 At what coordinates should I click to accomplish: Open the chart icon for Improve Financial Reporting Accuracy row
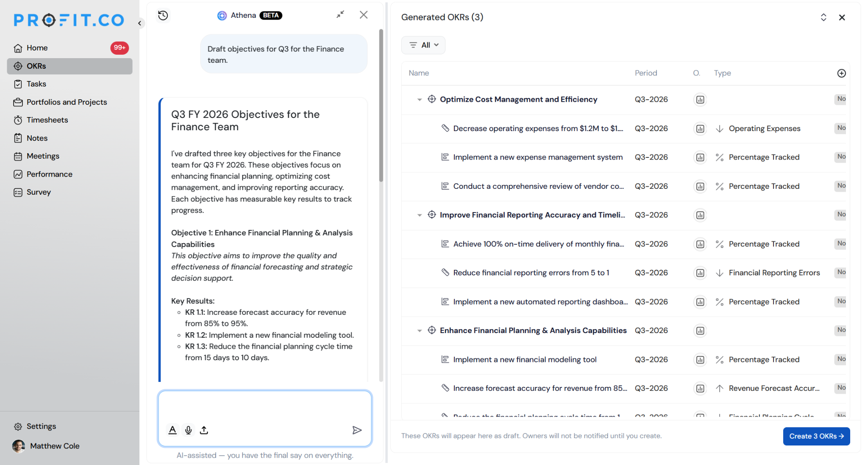[x=700, y=215]
